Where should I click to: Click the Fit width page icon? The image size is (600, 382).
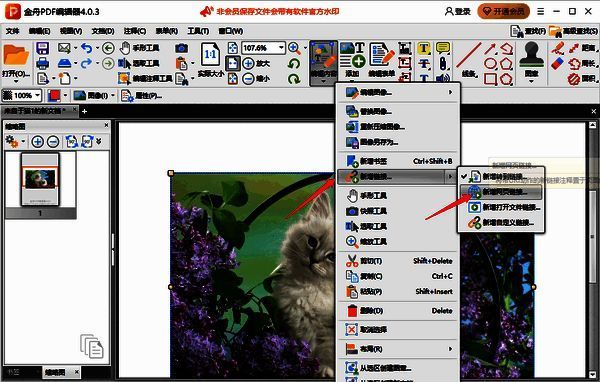233,63
